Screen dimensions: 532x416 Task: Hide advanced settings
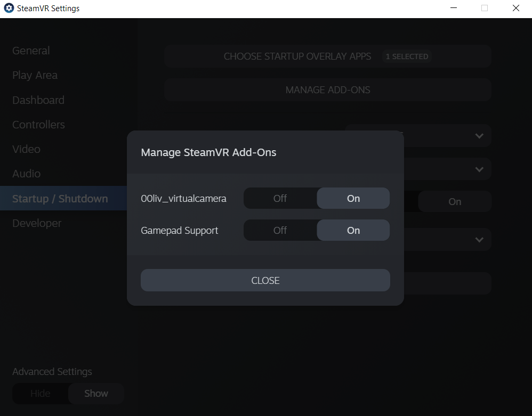pos(41,393)
